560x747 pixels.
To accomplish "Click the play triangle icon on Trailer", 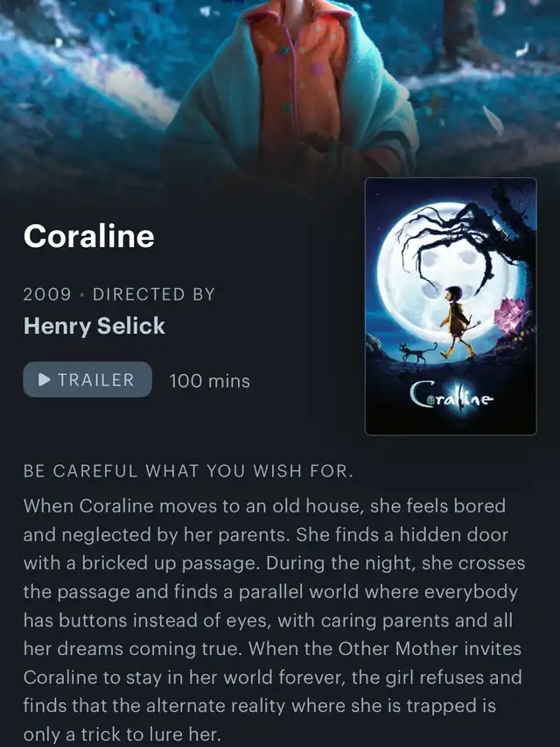I will coord(45,380).
